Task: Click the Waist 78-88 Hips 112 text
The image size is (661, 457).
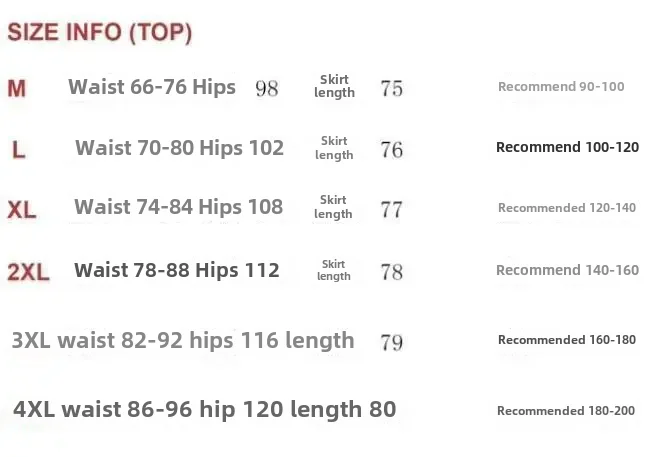Action: pos(177,270)
